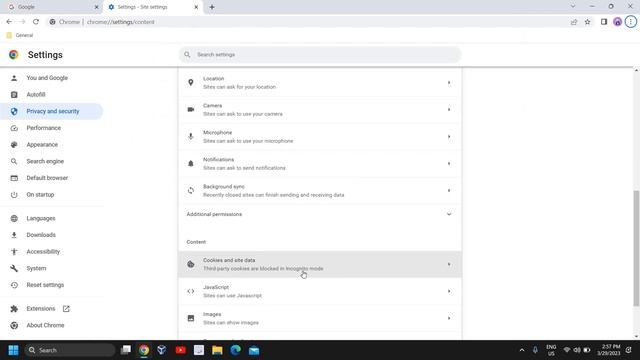Select You and Google in sidebar

click(47, 78)
